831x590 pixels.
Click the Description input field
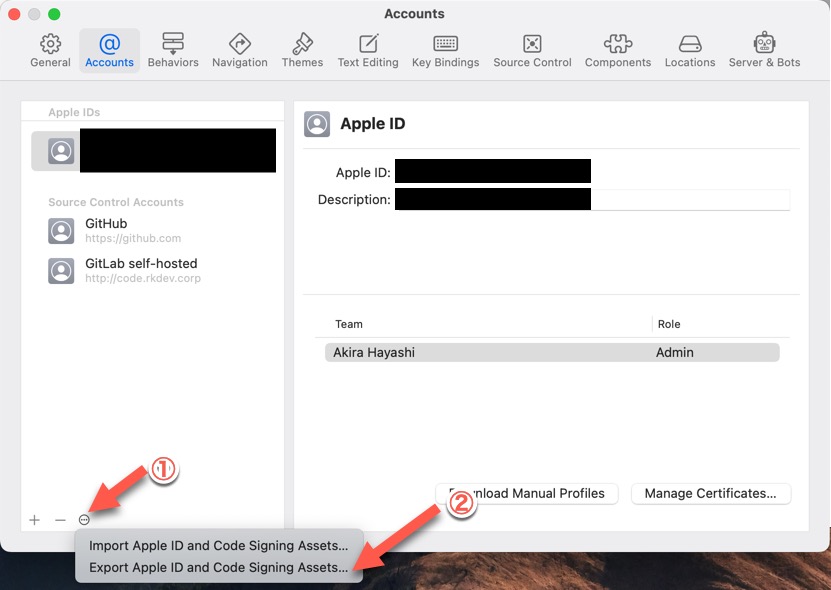(x=592, y=200)
